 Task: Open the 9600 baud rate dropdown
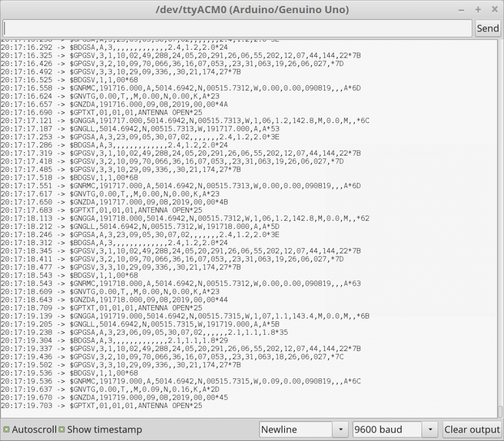(387, 430)
